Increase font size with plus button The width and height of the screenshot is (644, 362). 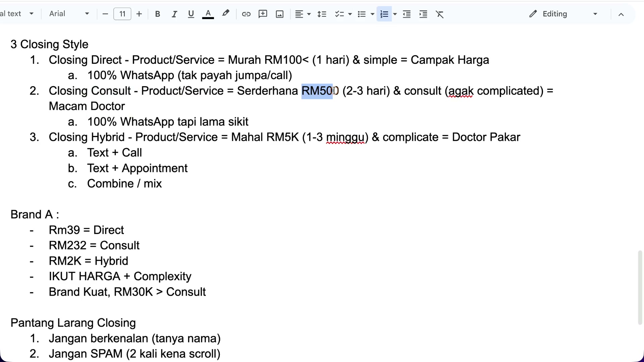coord(139,14)
